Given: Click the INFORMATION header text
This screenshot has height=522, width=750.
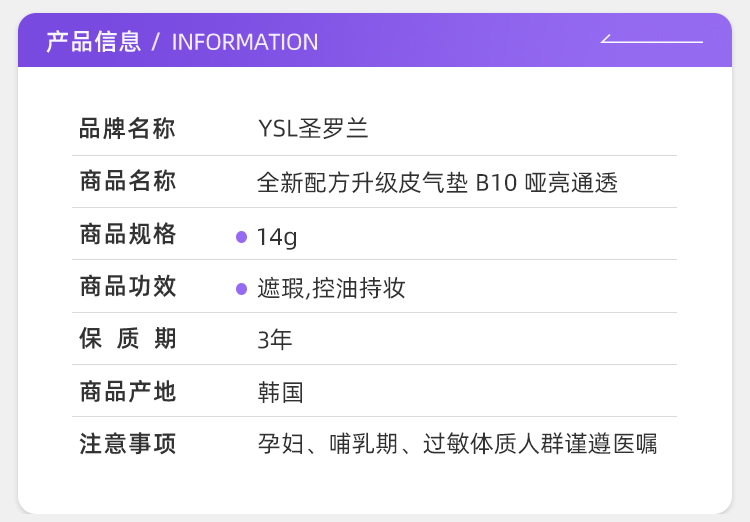Looking at the screenshot, I should (x=245, y=42).
